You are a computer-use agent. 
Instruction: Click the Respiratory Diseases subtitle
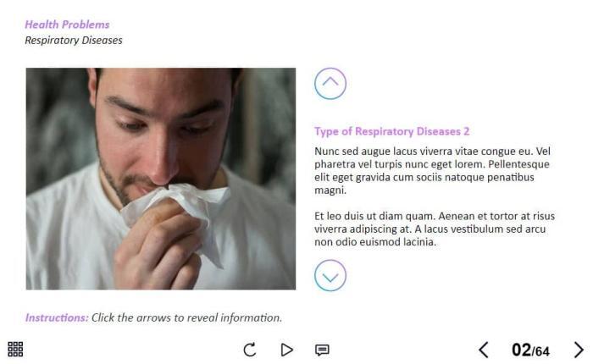(74, 40)
